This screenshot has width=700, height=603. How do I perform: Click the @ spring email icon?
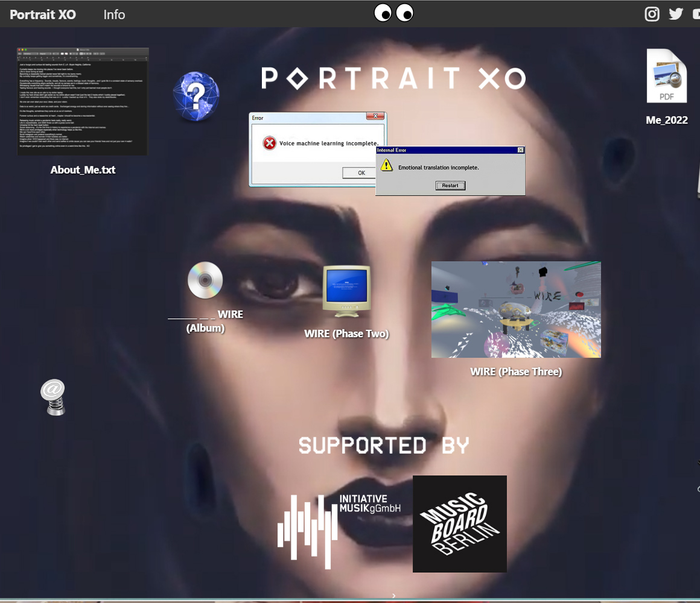[53, 397]
